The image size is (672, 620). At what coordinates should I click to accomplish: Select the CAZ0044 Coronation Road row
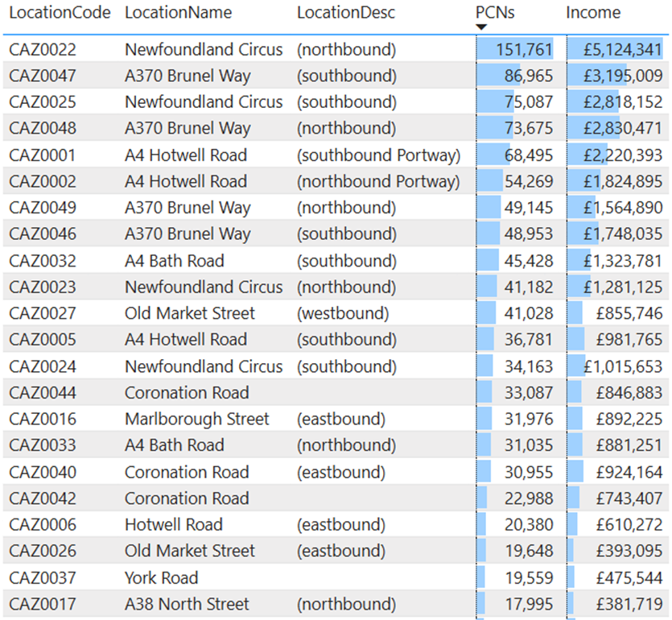click(x=187, y=393)
